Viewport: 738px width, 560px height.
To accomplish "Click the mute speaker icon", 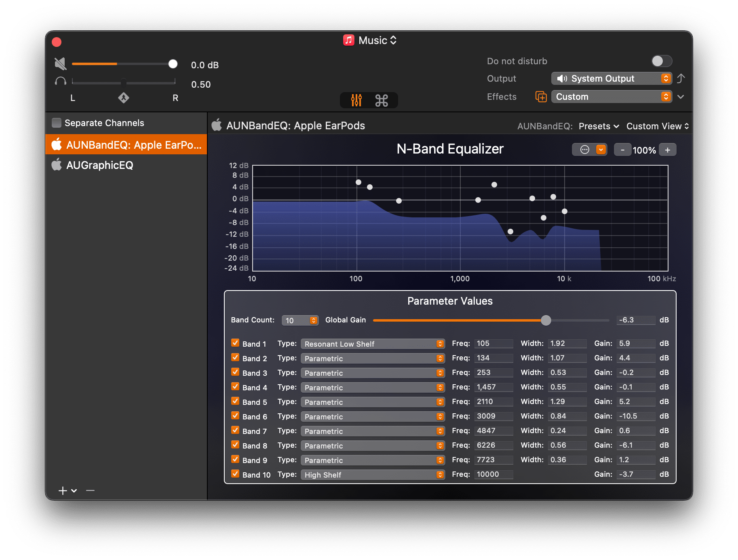I will [60, 64].
